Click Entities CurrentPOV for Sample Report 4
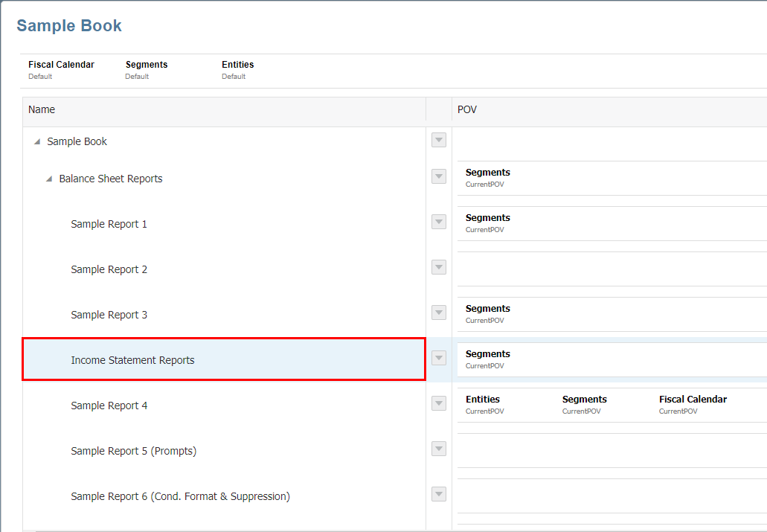This screenshot has width=767, height=532. coord(483,404)
